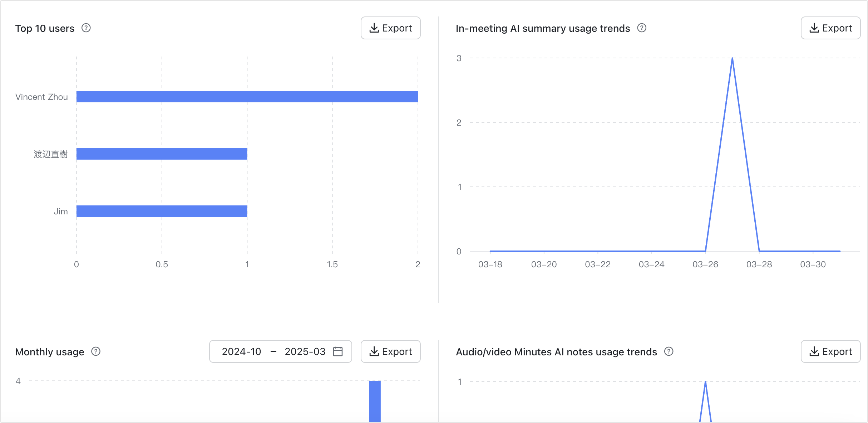Open calendar icon in Monthly usage date range
868x423 pixels.
338,351
